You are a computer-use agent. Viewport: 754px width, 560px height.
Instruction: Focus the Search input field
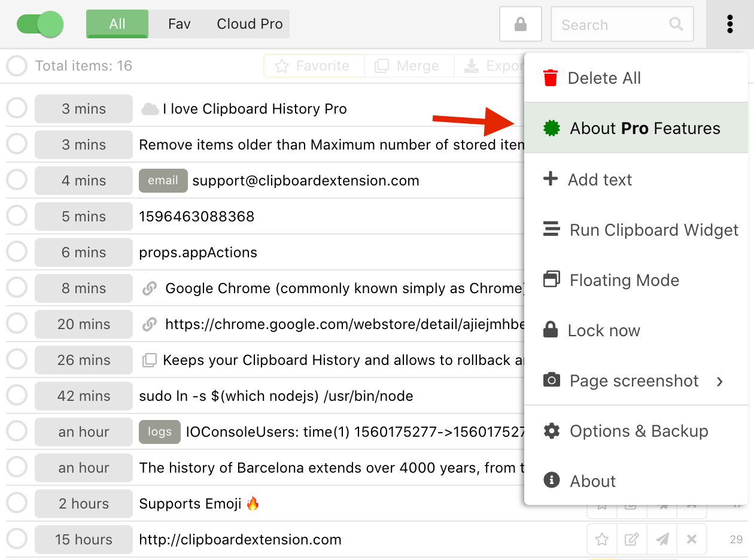tap(622, 25)
